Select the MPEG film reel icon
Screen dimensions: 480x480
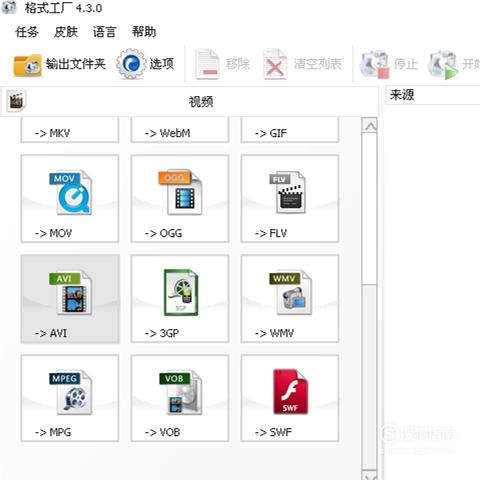pyautogui.click(x=70, y=392)
